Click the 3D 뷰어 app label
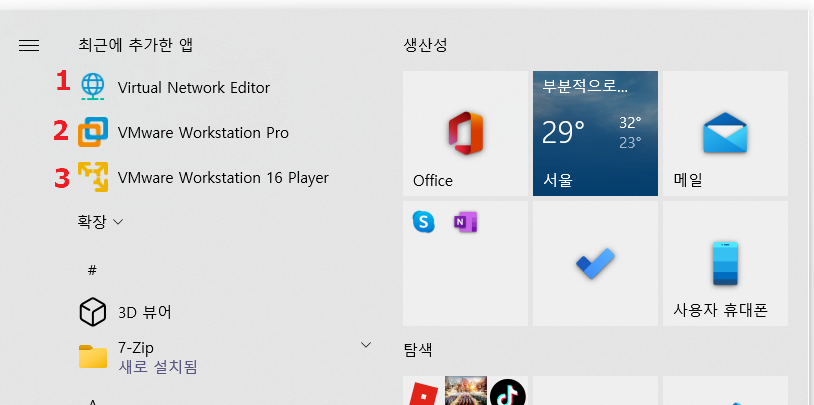 pos(145,313)
